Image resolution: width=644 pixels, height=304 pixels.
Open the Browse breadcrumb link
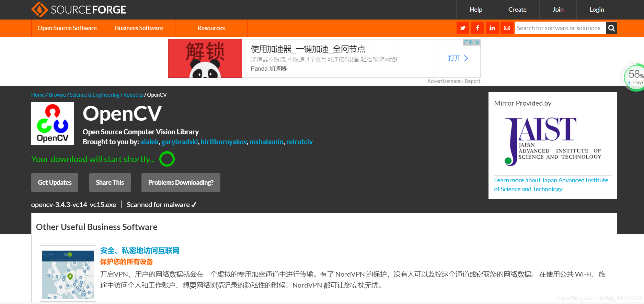57,95
